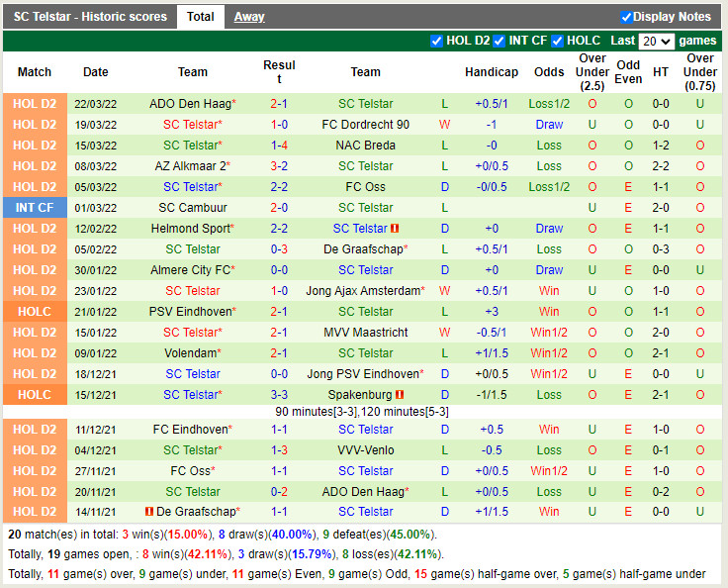The width and height of the screenshot is (728, 588).
Task: Toggle the Display Notes checkbox
Action: coord(626,17)
